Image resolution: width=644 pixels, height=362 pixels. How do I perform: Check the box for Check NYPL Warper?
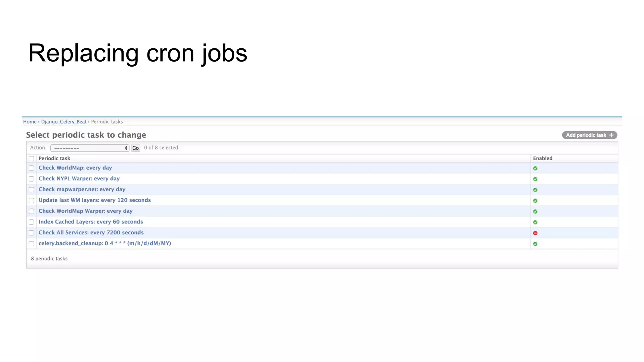31,179
